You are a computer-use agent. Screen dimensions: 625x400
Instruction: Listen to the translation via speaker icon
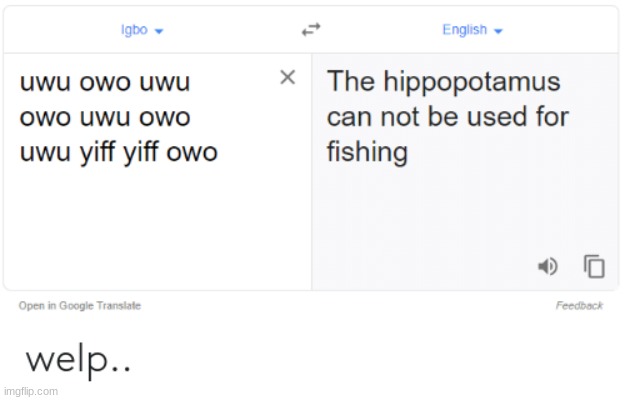[548, 266]
